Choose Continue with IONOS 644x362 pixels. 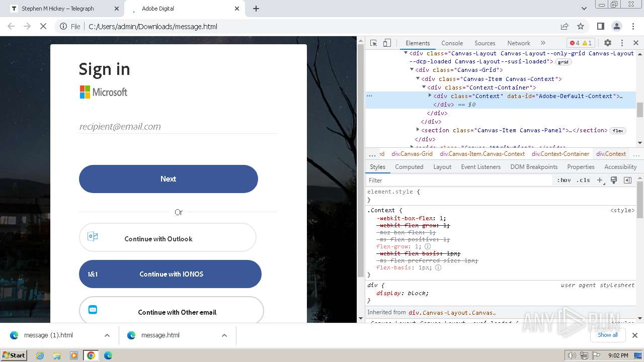point(170,274)
